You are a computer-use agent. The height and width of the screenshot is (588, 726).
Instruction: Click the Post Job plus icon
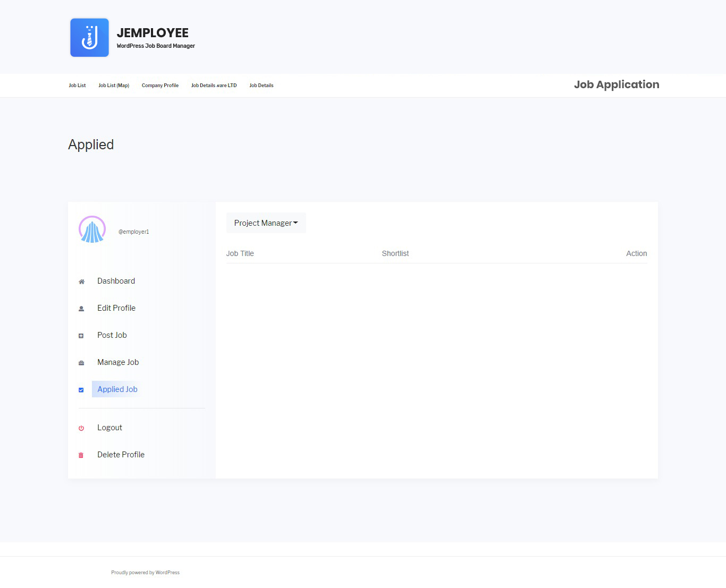[x=81, y=336]
